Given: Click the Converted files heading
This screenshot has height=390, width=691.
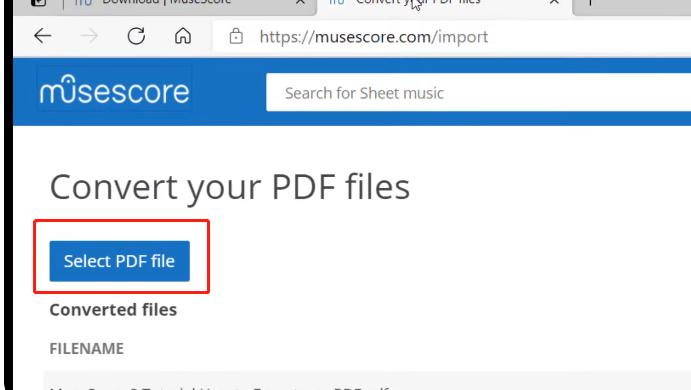Looking at the screenshot, I should pyautogui.click(x=113, y=310).
